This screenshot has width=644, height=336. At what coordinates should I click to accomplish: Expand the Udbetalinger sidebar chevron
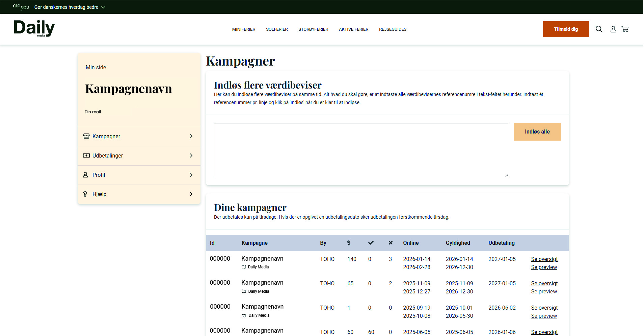[x=191, y=155]
